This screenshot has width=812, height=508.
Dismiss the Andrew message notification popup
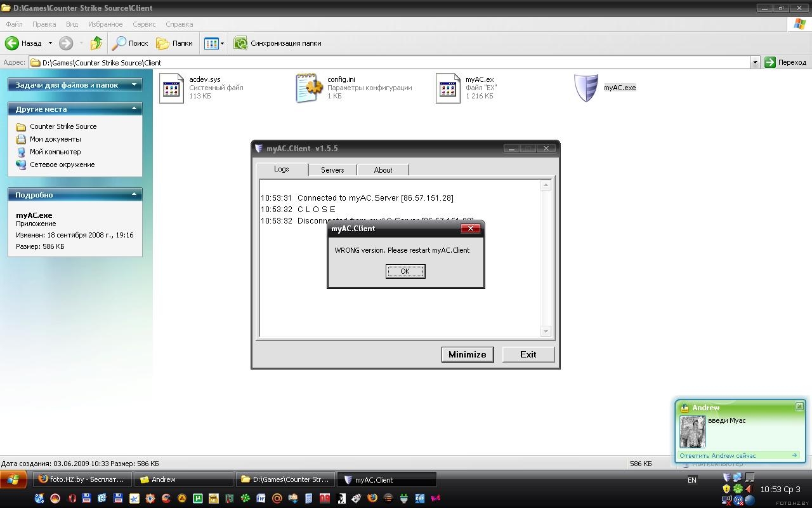click(x=799, y=406)
